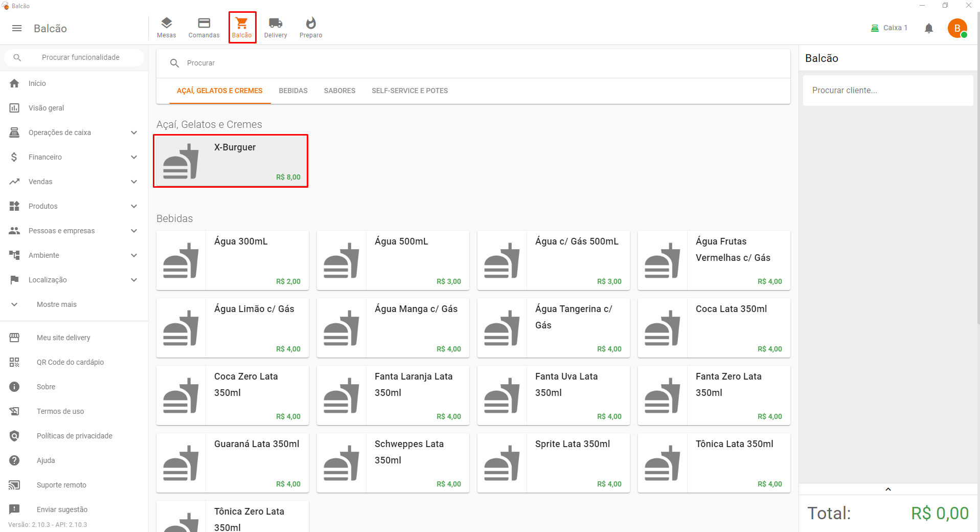Focus the Procurar cliente field

coord(888,90)
